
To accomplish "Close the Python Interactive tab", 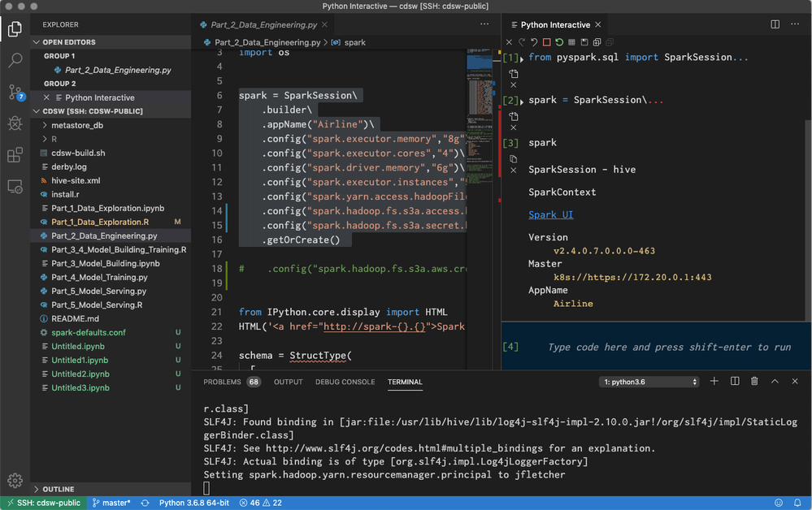I will 598,25.
